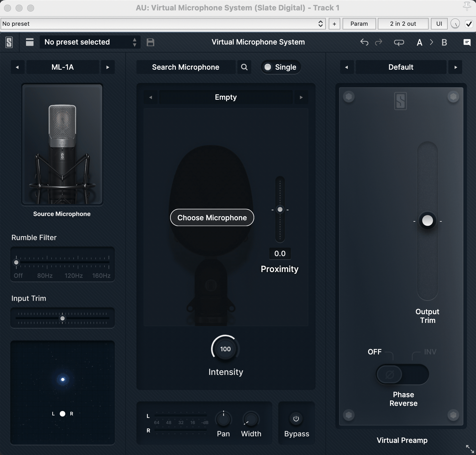The width and height of the screenshot is (476, 455).
Task: Undo the last change
Action: tap(364, 42)
